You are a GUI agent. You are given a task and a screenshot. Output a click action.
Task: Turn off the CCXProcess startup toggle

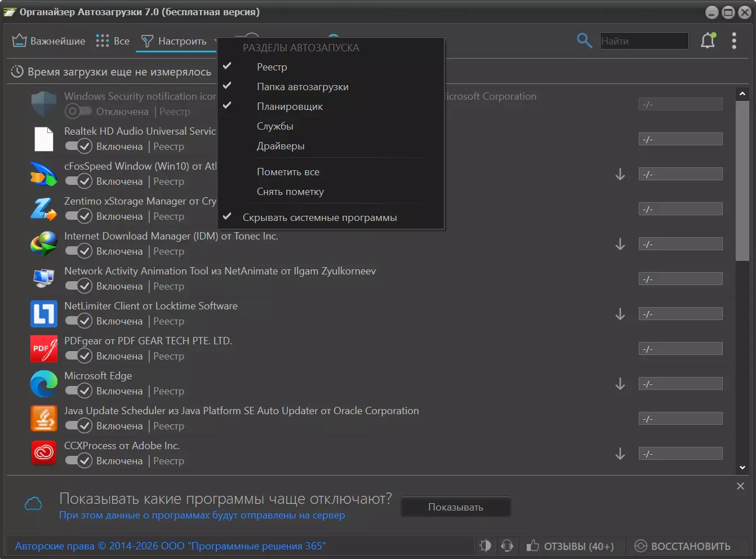click(x=78, y=461)
